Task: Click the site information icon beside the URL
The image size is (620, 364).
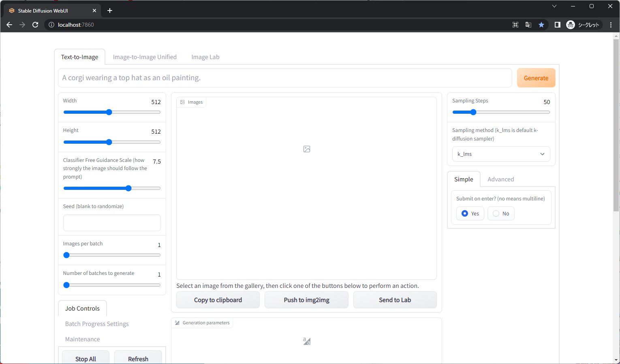Action: click(x=51, y=25)
